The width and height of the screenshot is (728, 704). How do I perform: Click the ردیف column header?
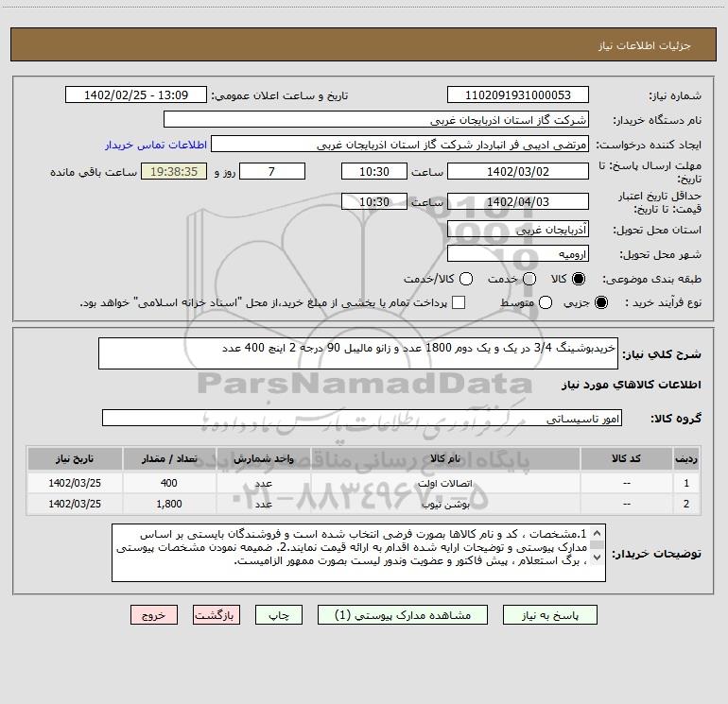tap(686, 459)
